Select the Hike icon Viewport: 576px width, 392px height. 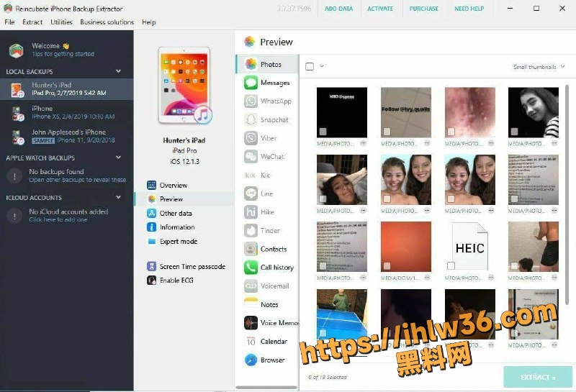click(x=251, y=211)
